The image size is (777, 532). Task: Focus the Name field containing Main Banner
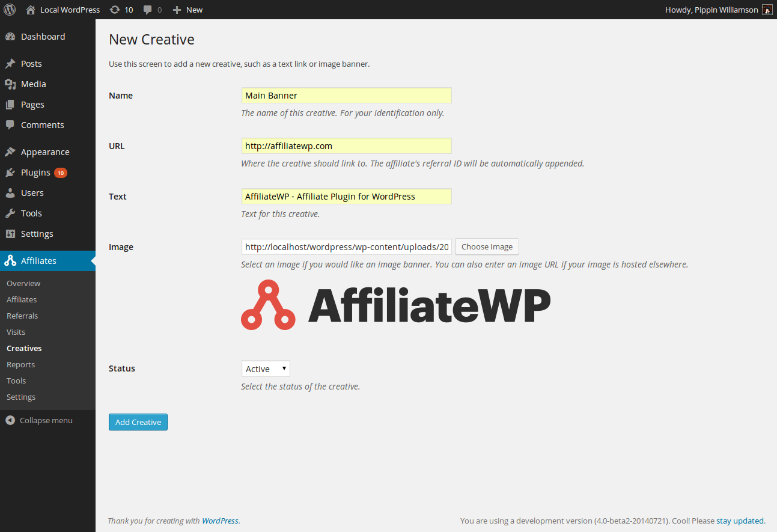[346, 96]
